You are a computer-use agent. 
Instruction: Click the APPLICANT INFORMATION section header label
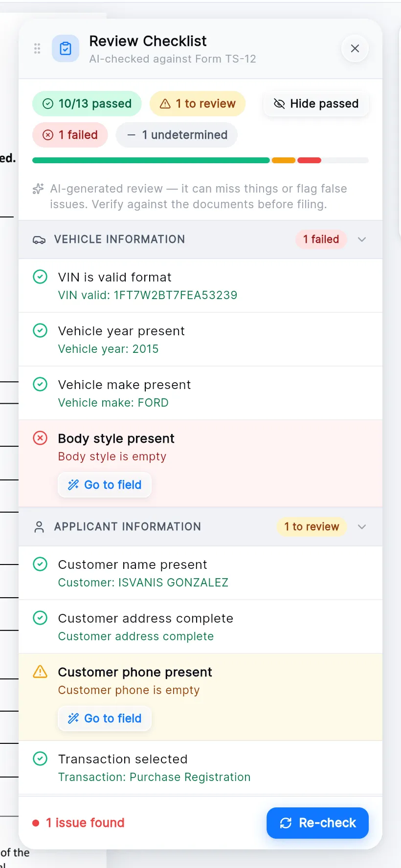coord(128,527)
